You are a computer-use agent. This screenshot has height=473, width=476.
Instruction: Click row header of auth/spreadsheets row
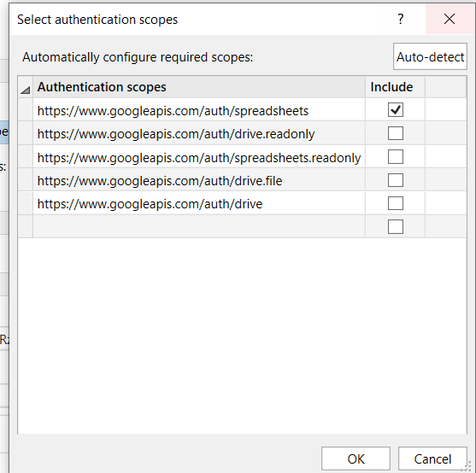coord(25,110)
